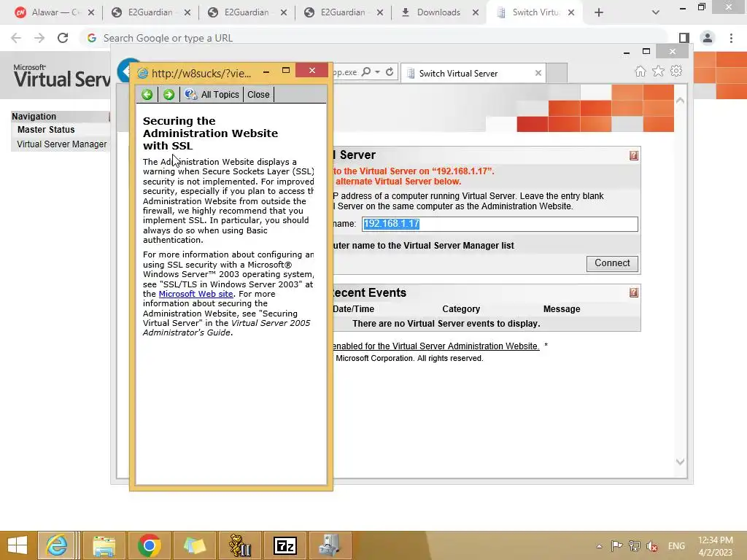
Task: Open the Microsoft Web site link
Action: tap(196, 294)
